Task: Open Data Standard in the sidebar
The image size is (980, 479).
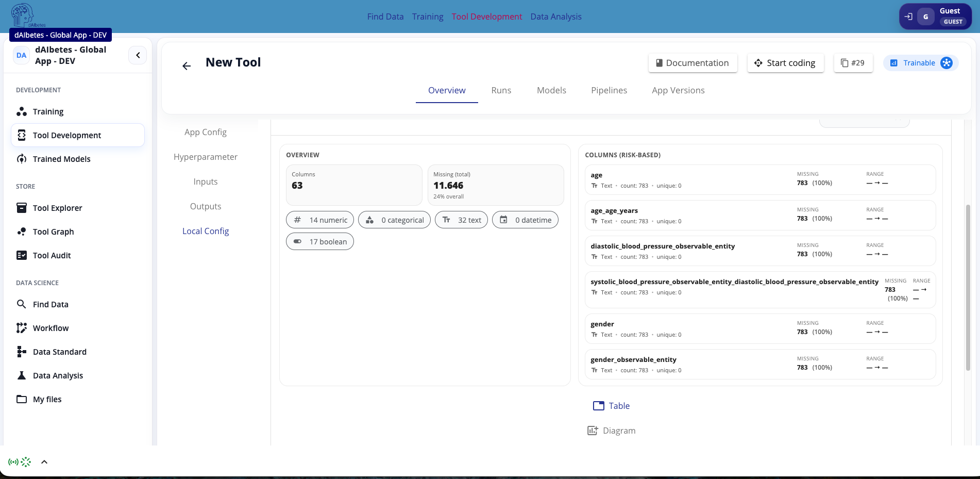Action: click(x=78, y=352)
